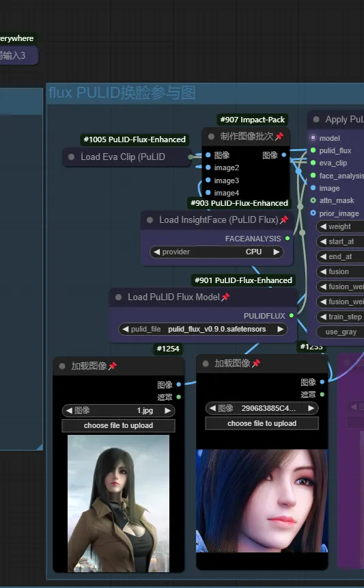Click the face_analysis input port
Screen dimensions: 364x588
(x=313, y=176)
